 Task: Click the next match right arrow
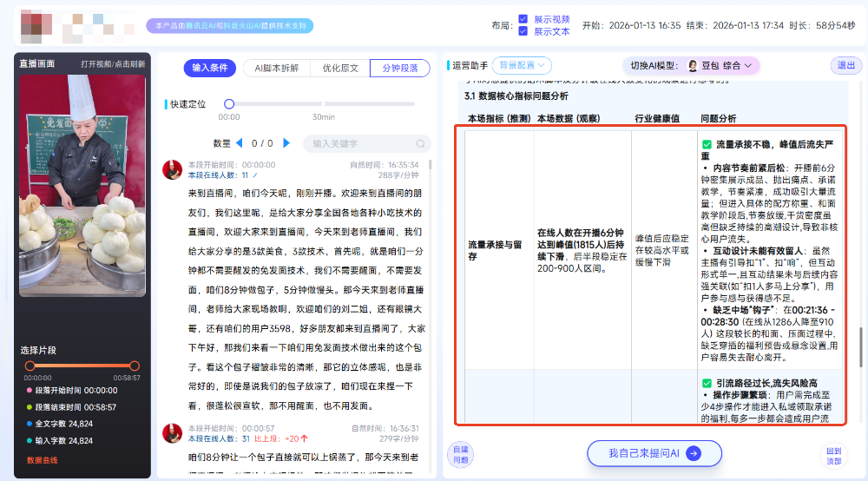coord(287,143)
